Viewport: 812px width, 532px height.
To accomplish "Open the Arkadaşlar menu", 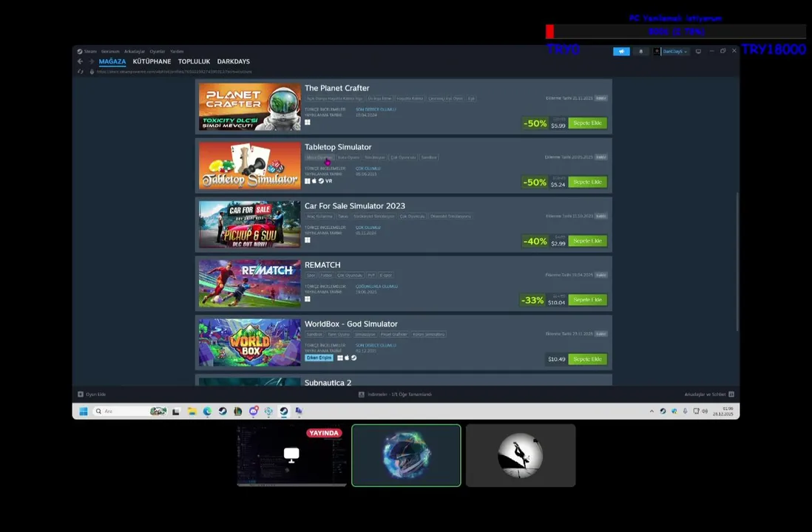I will click(x=135, y=51).
